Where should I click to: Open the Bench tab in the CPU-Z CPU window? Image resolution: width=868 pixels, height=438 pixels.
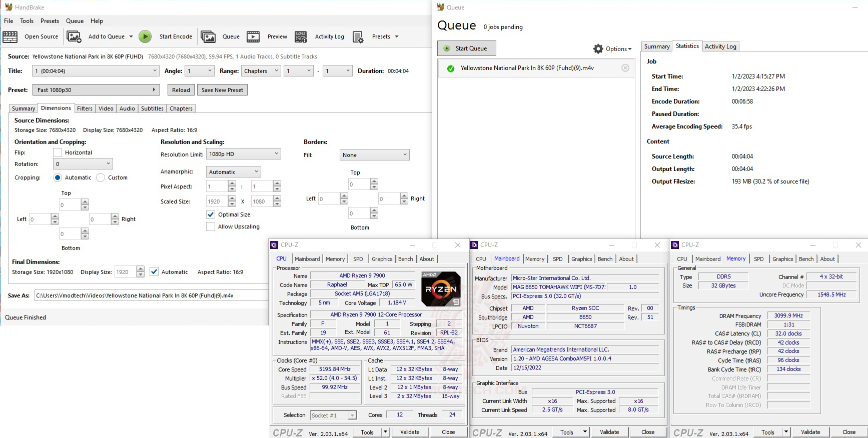406,259
